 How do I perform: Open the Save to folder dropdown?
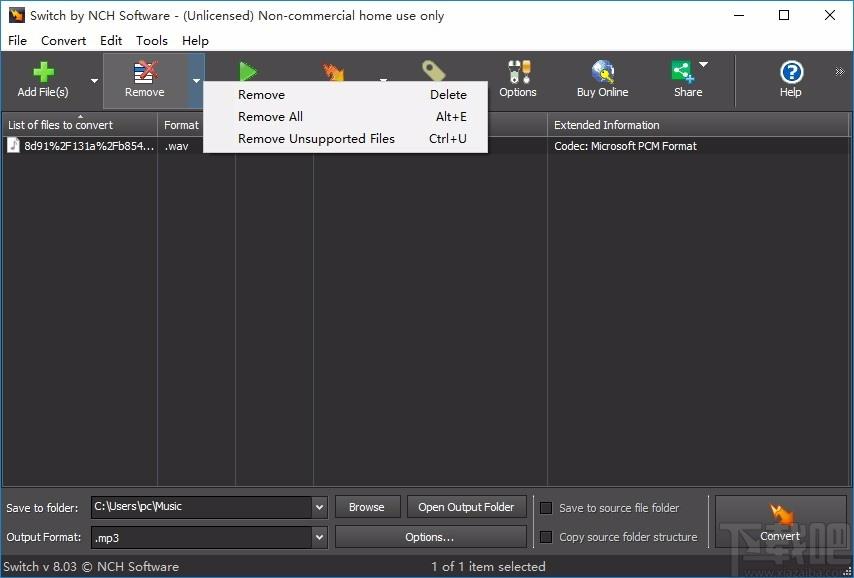320,507
